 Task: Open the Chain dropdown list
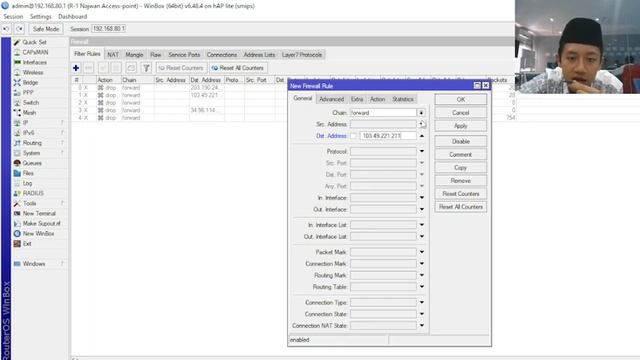[421, 113]
